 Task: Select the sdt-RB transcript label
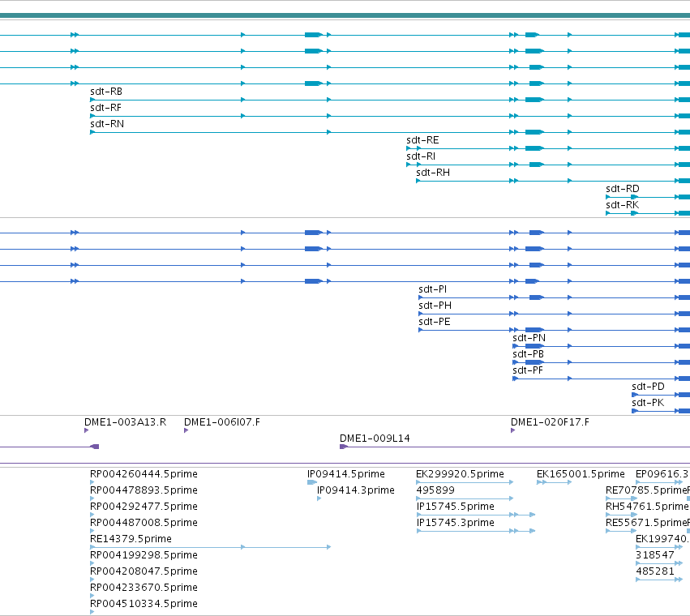[106, 92]
